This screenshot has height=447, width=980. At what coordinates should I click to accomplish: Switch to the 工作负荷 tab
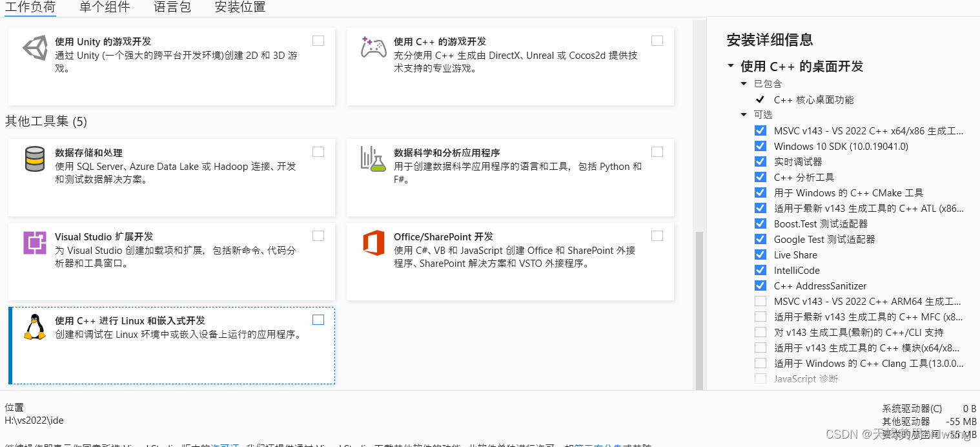30,7
